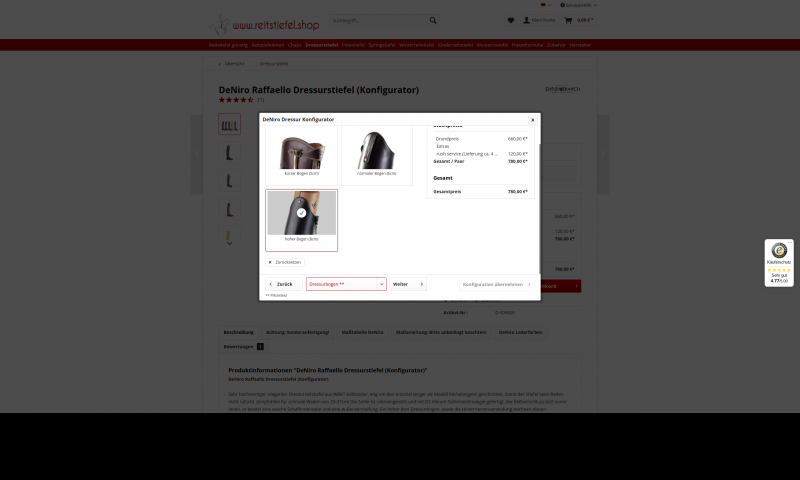
Task: Switch to the Maßtabelle DeNiro tab
Action: (362, 332)
